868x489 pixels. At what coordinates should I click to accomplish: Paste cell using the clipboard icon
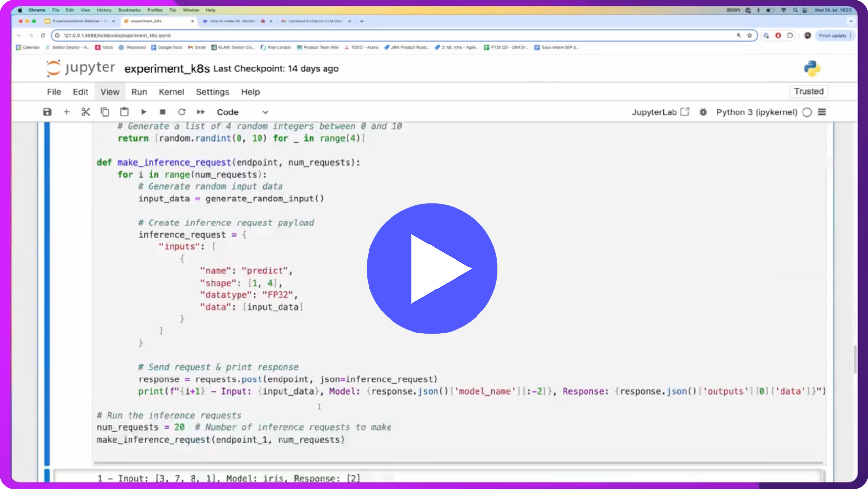(x=124, y=112)
